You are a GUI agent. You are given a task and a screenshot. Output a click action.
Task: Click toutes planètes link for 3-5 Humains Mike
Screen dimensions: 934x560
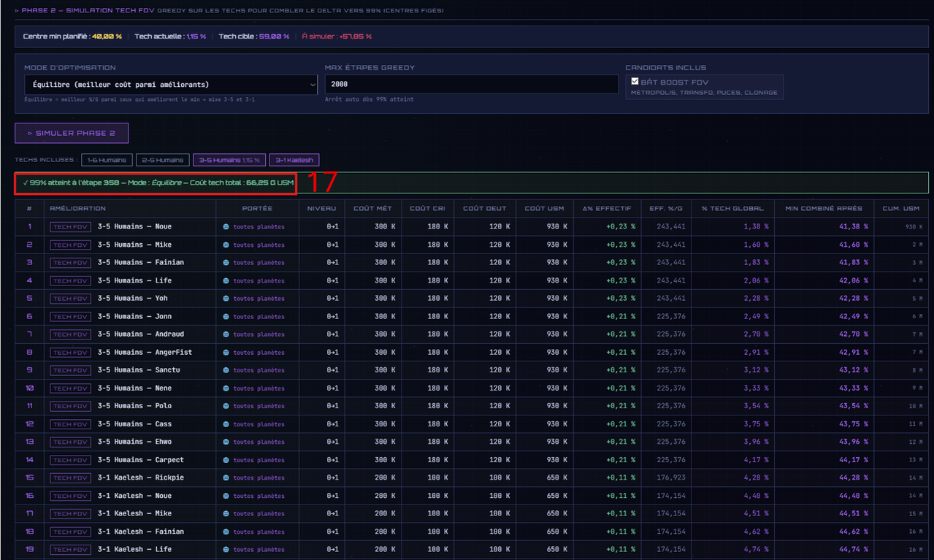tap(259, 245)
